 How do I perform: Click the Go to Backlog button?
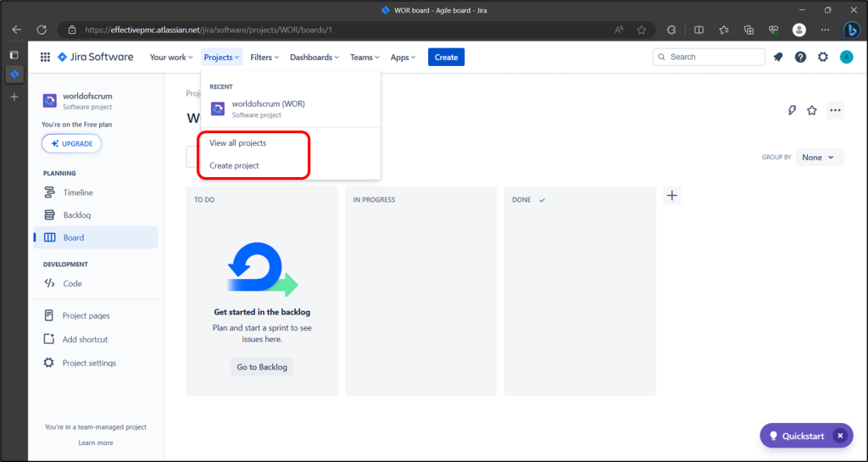[x=262, y=367]
